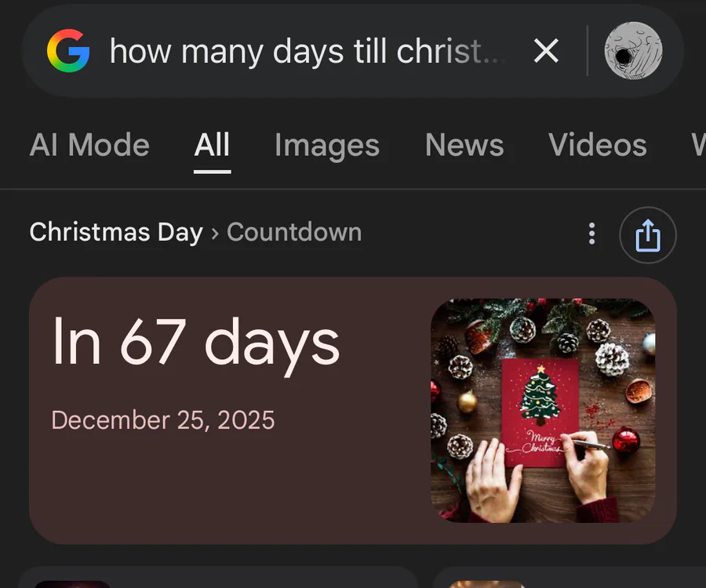
Task: Switch to the Videos tab
Action: point(597,146)
